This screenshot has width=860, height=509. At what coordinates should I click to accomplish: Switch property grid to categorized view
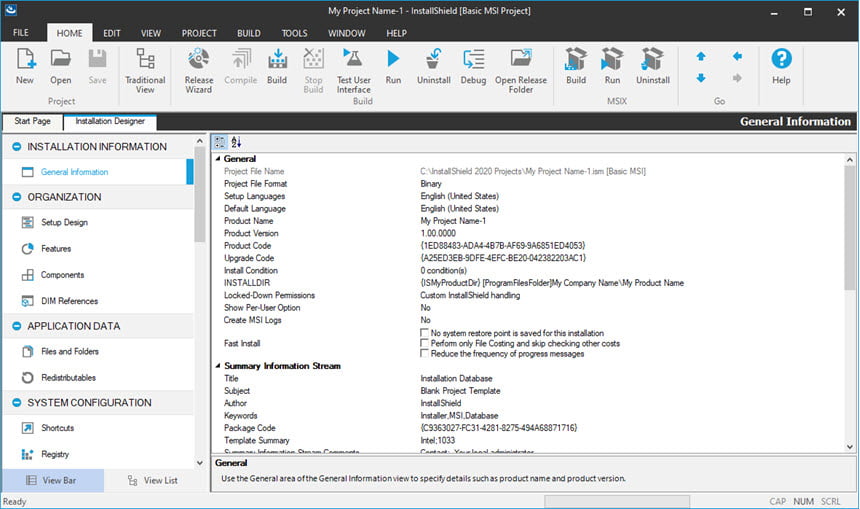point(219,143)
